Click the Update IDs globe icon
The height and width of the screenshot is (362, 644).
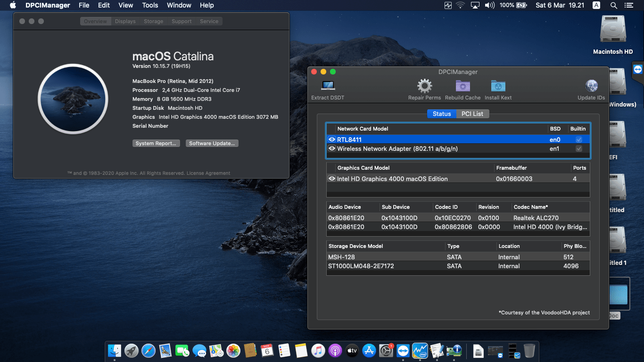click(x=591, y=86)
